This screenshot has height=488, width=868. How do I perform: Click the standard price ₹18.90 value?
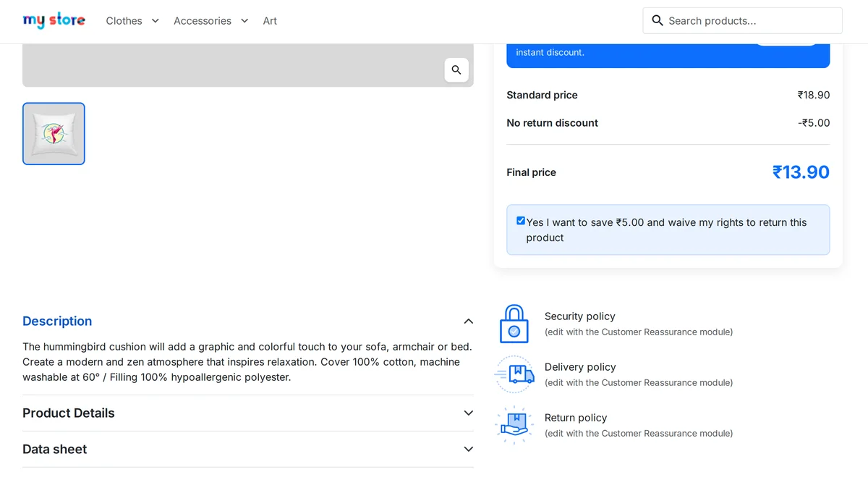tap(814, 95)
